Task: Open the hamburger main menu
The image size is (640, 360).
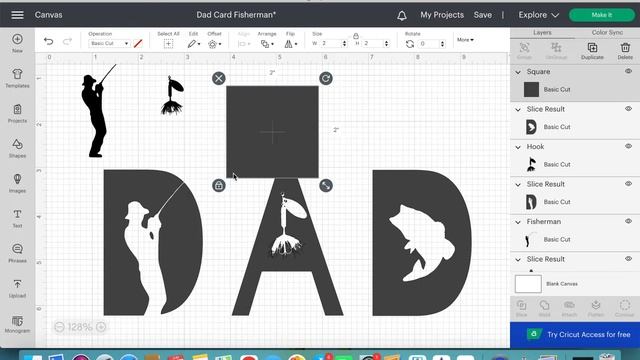Action: coord(17,15)
